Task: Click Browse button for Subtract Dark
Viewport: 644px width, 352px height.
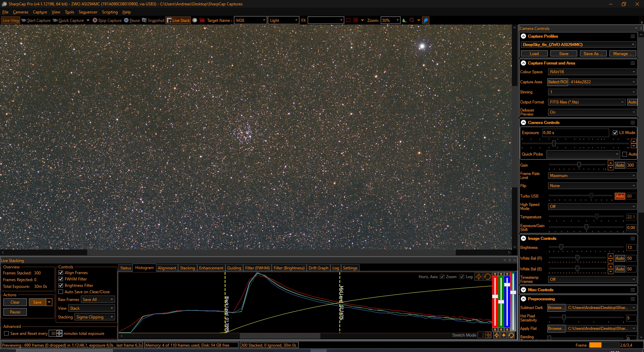Action: click(x=556, y=308)
